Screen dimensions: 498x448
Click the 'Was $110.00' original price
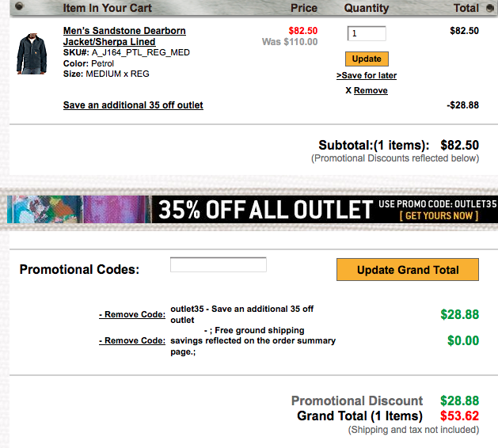click(290, 42)
